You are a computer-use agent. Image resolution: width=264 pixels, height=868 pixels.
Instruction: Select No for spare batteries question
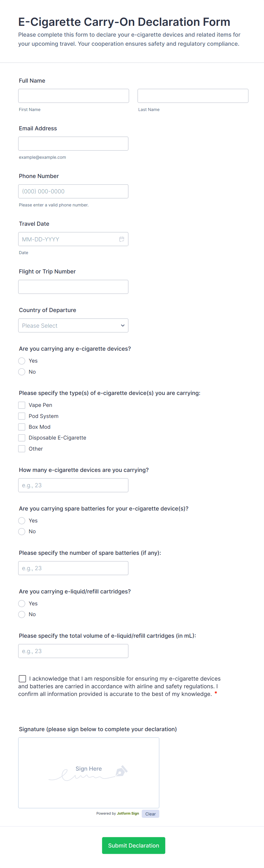pyautogui.click(x=22, y=531)
